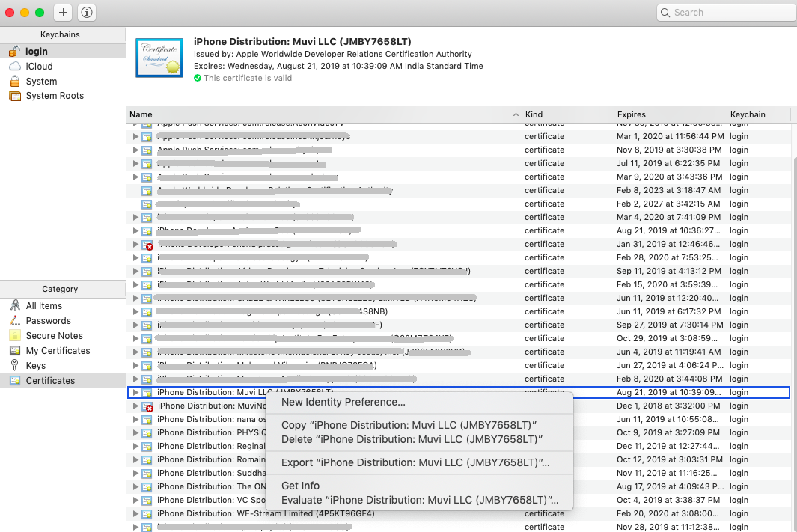
Task: Expand the certificate expiring Sep 11, 2019
Action: tap(135, 272)
